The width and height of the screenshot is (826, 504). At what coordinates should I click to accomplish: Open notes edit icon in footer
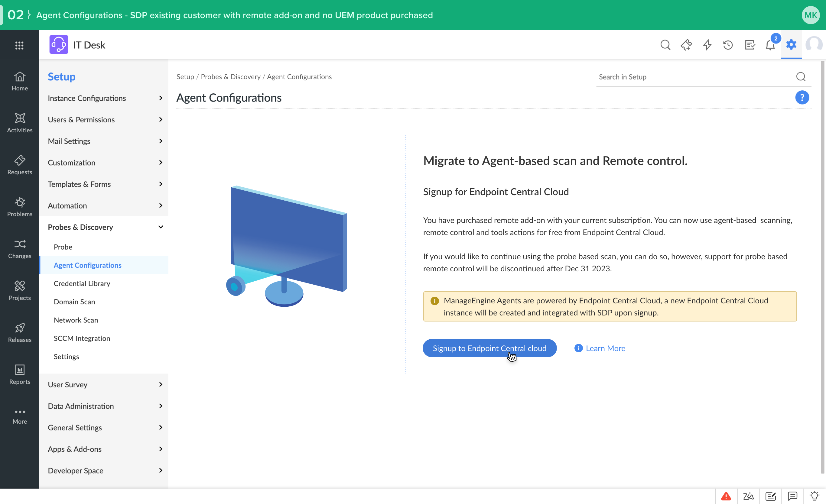[x=770, y=496]
